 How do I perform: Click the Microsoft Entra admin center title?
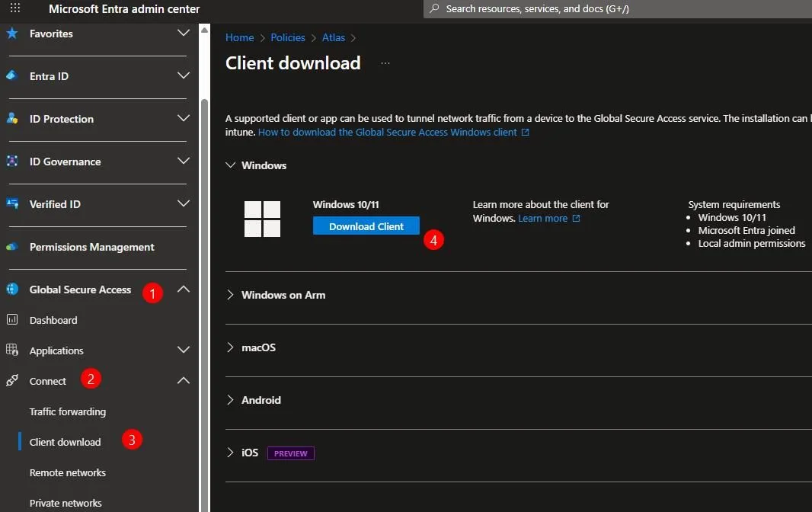124,9
